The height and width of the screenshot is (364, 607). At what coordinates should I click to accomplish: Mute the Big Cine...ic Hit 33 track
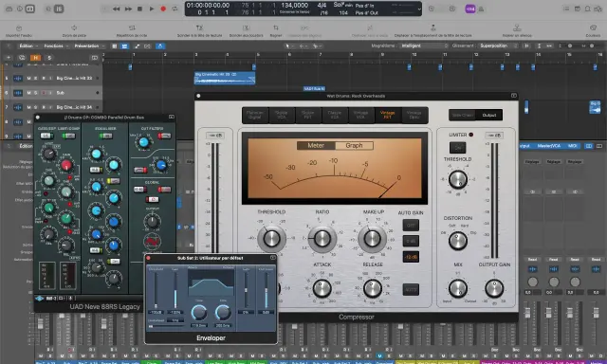(x=28, y=78)
